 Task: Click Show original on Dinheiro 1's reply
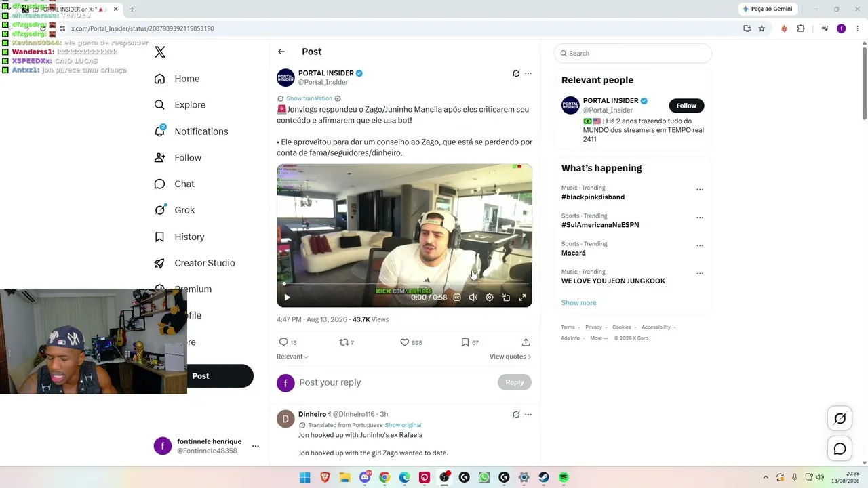(403, 425)
